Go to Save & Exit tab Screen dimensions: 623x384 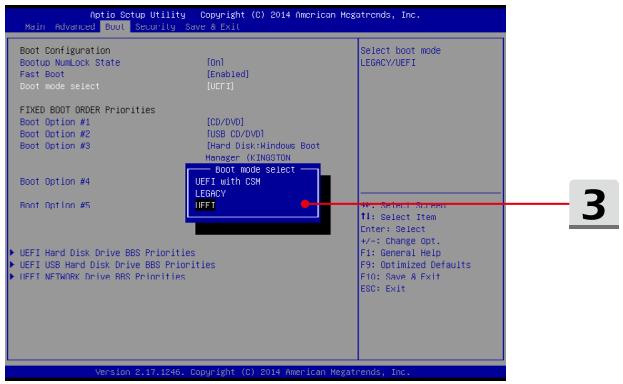tap(213, 27)
